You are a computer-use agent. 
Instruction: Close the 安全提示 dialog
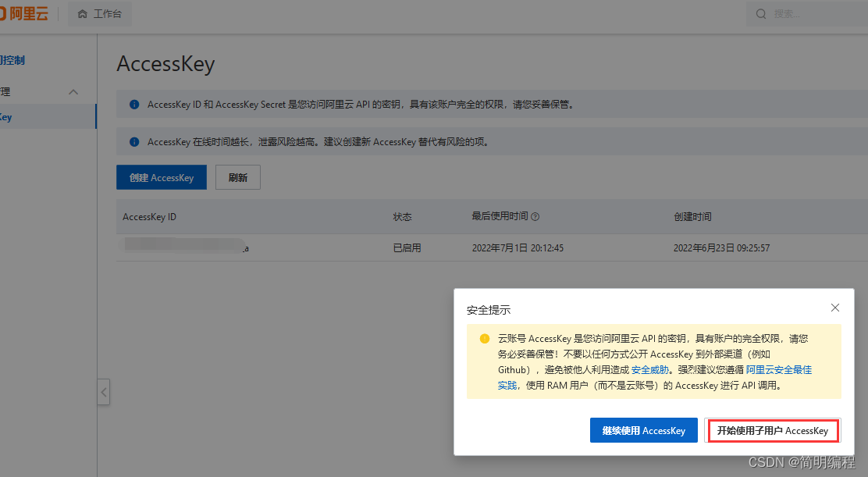[834, 308]
